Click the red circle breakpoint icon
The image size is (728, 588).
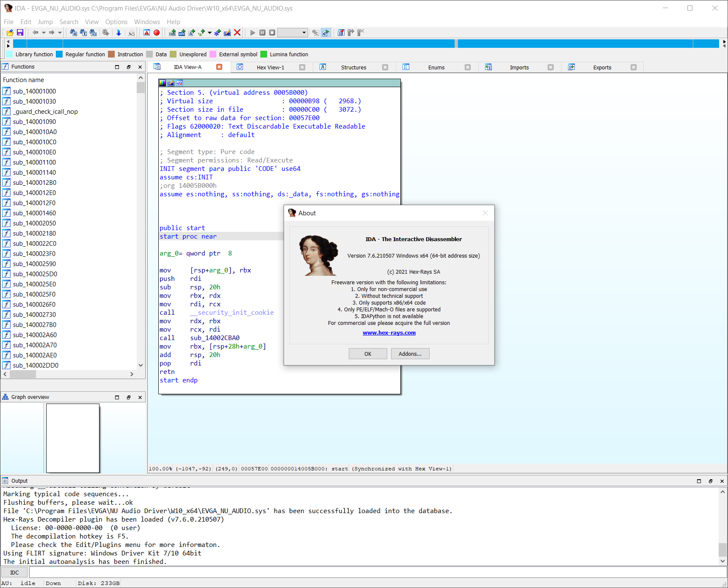(x=157, y=33)
